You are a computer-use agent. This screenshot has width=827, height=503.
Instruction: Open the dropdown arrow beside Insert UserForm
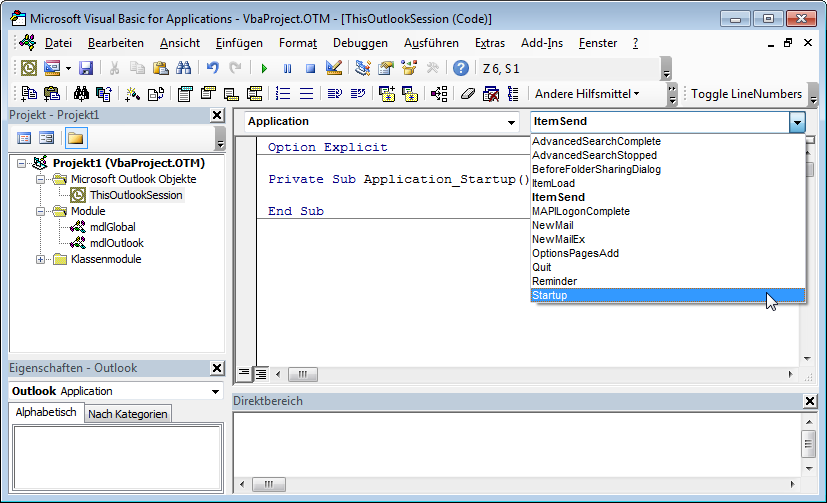68,69
